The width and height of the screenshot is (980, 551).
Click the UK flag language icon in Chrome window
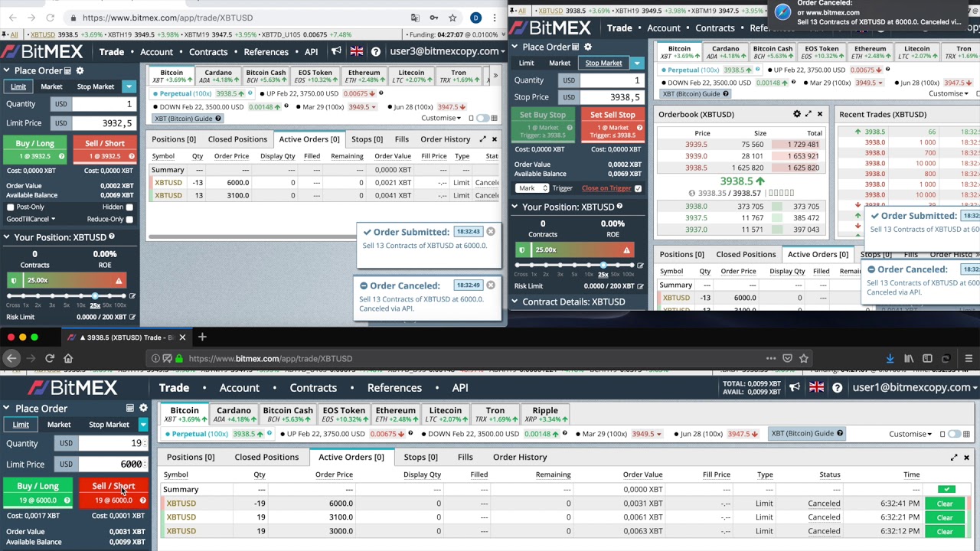[x=357, y=51]
